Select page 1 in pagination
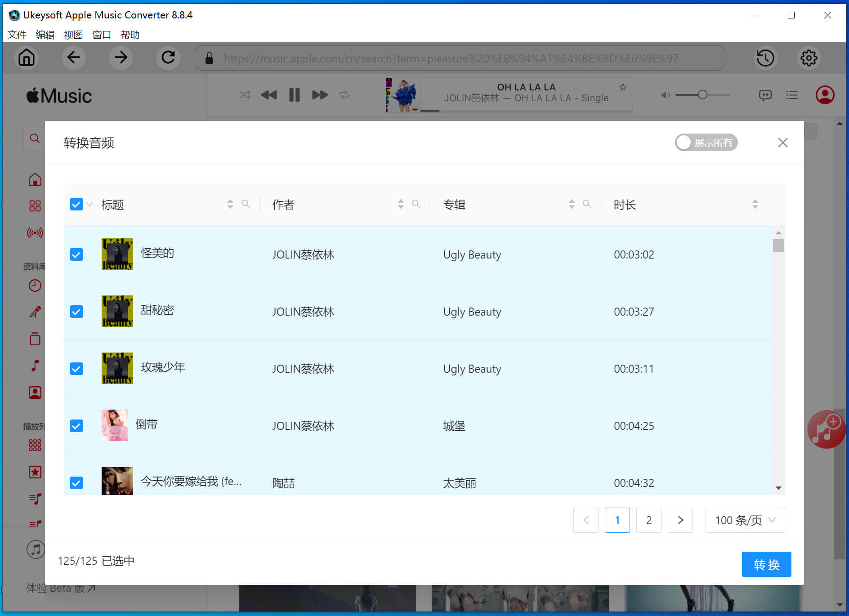 point(617,520)
